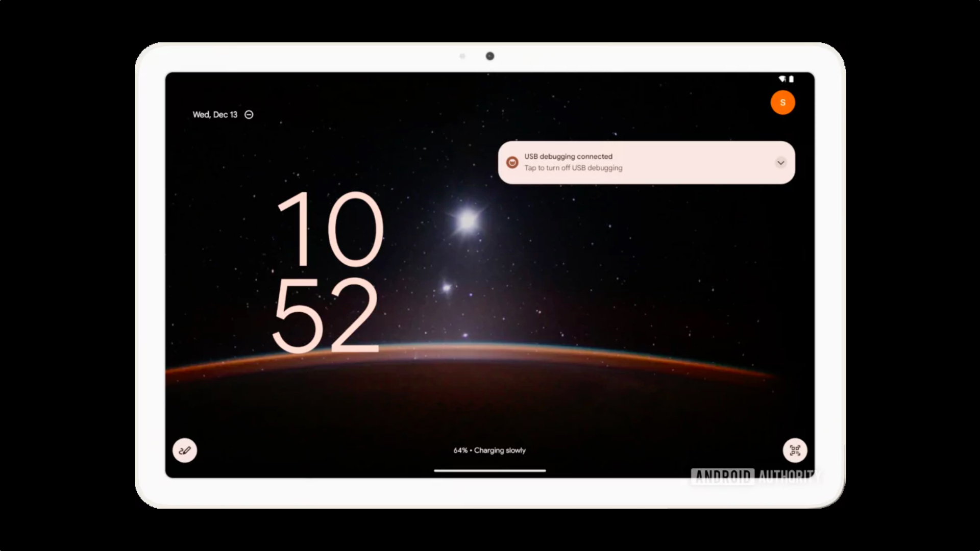This screenshot has width=980, height=551.
Task: Tap the bottom navigation gesture bar
Action: [489, 470]
